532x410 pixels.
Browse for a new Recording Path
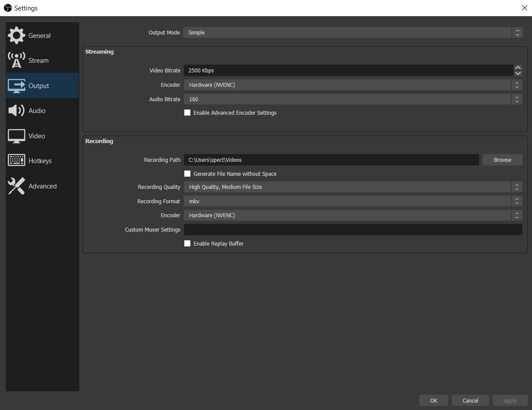tap(502, 160)
